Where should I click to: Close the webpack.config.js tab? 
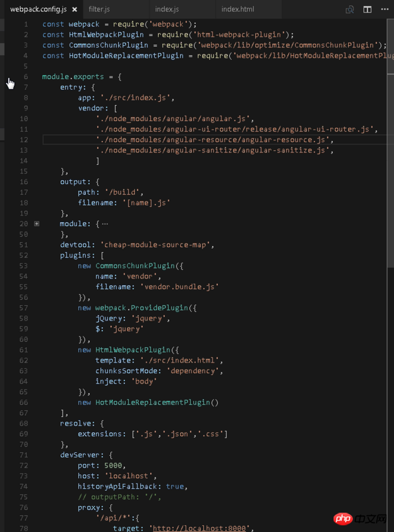click(x=74, y=9)
